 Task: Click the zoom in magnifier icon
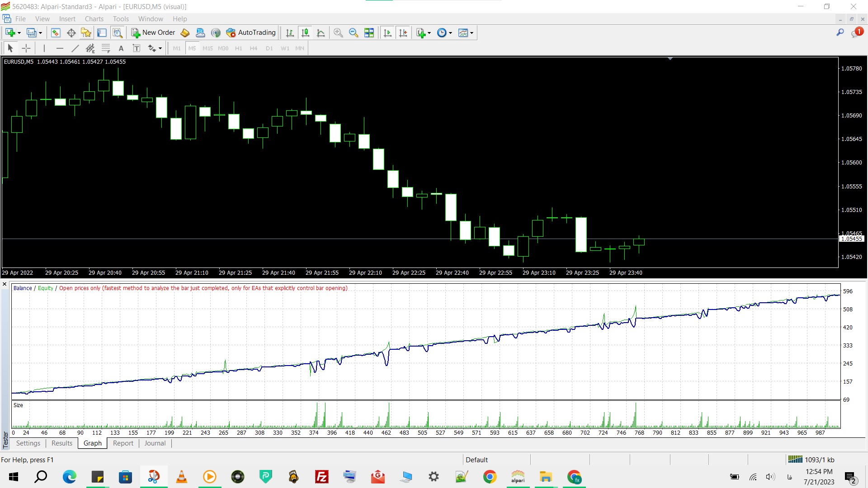[x=337, y=33]
